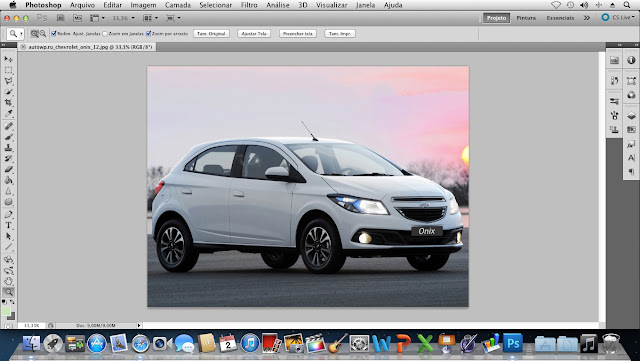Click the Preencher tela button
Image resolution: width=640 pixels, height=361 pixels.
point(298,33)
